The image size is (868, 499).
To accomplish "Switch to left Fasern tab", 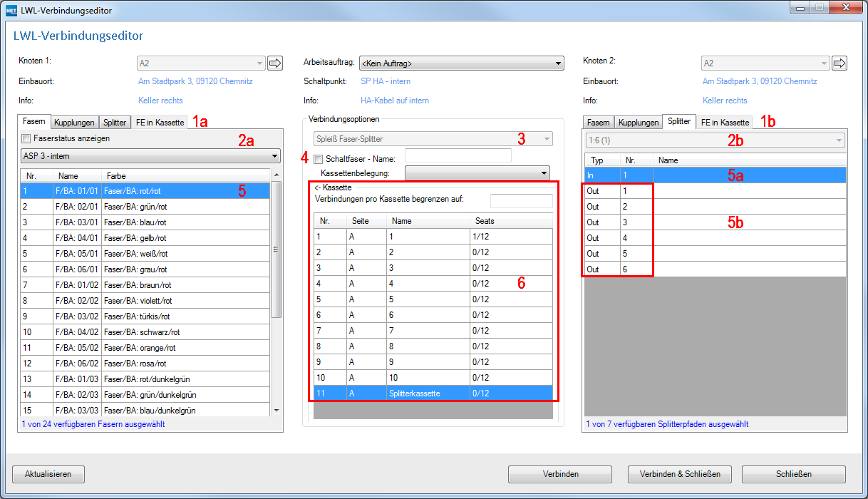I will [x=34, y=121].
